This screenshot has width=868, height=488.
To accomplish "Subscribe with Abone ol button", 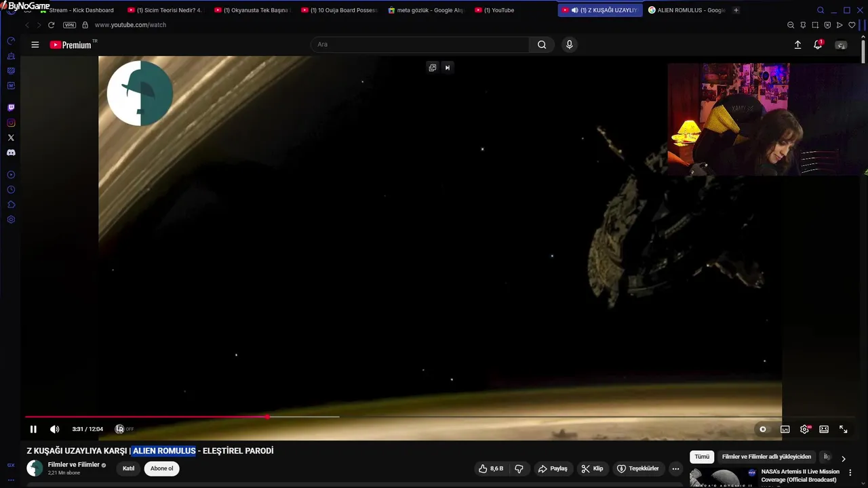I will (x=161, y=468).
